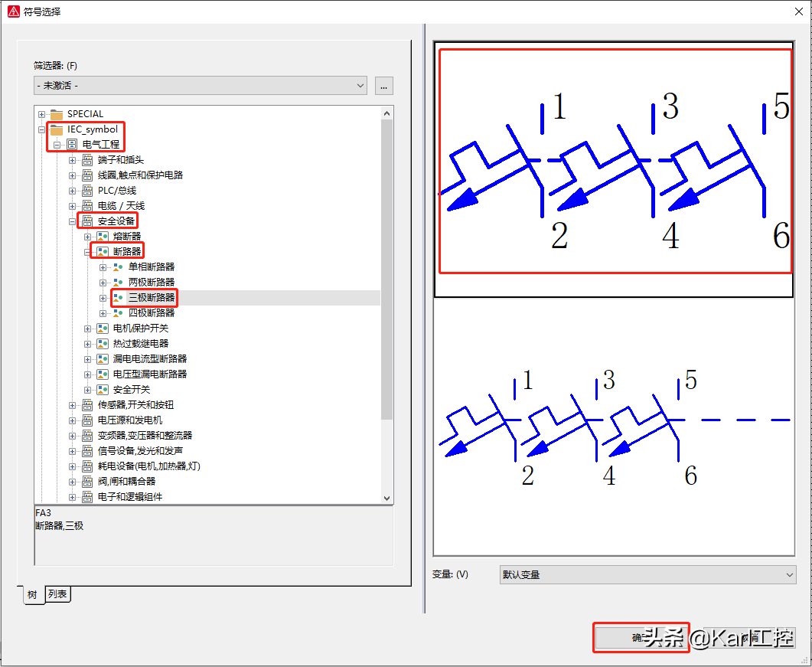Click the 四极断路器 symbol icon
812x667 pixels.
click(x=118, y=313)
